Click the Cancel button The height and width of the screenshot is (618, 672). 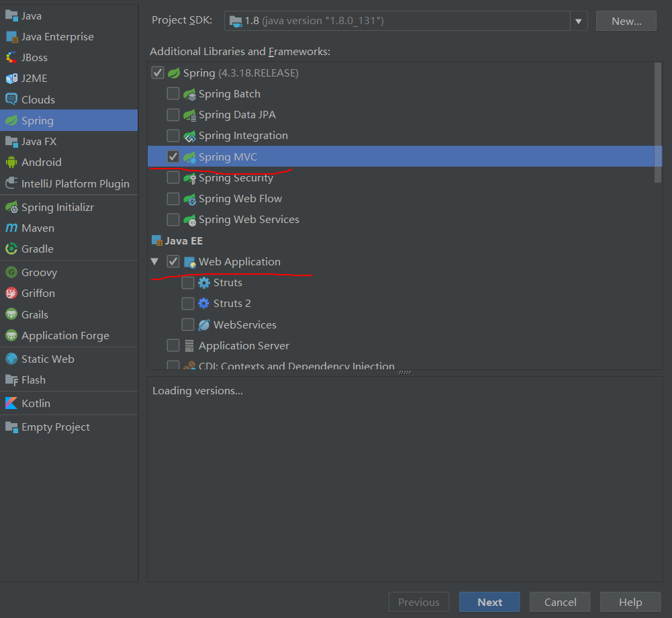(560, 602)
